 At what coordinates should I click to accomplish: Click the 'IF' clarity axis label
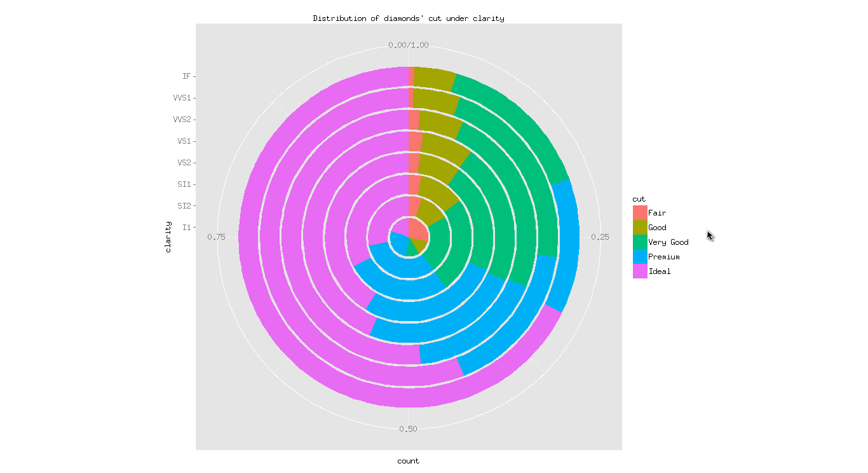click(x=186, y=76)
